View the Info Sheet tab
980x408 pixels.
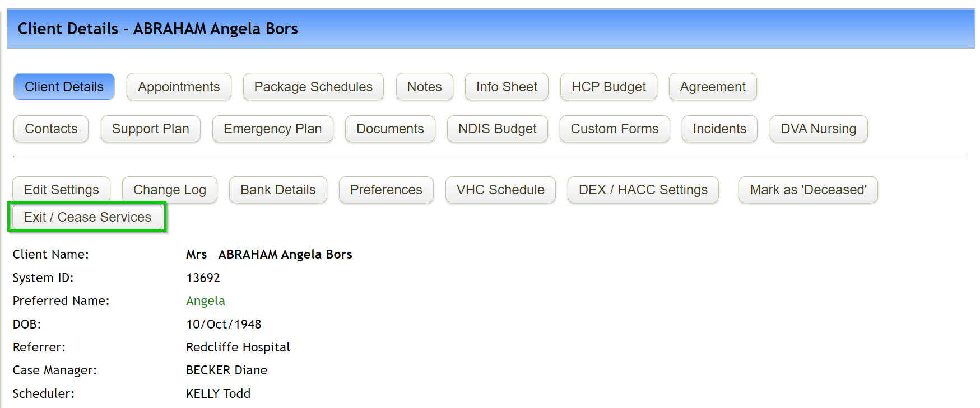pos(507,87)
